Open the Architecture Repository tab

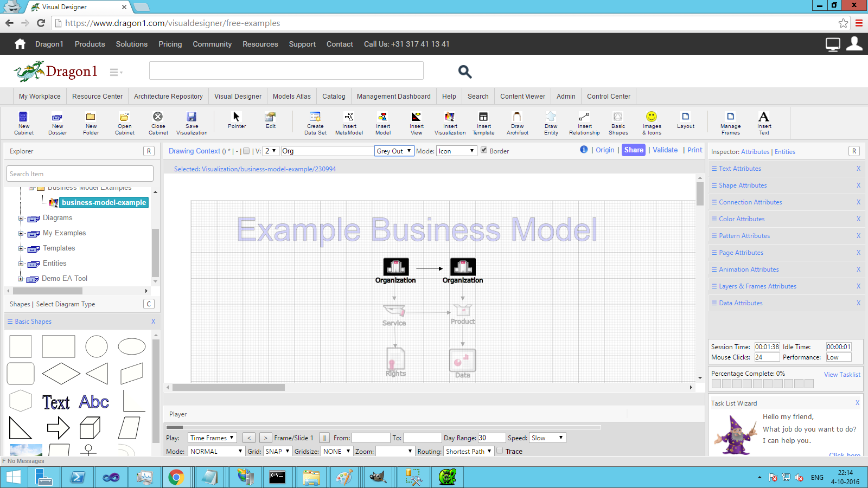pyautogui.click(x=168, y=96)
